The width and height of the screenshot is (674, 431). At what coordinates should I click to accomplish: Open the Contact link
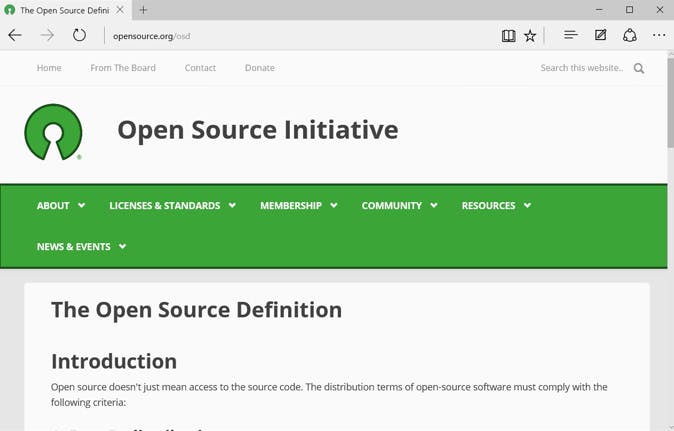coord(200,68)
